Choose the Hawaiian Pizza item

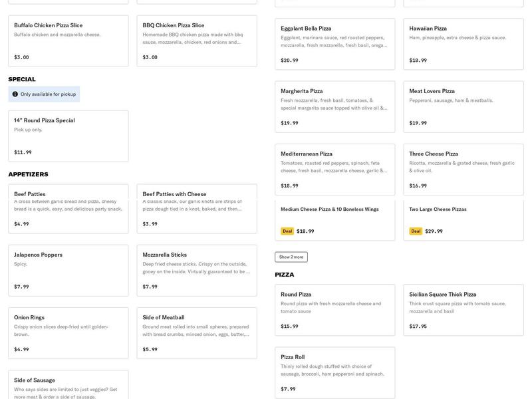pos(463,44)
